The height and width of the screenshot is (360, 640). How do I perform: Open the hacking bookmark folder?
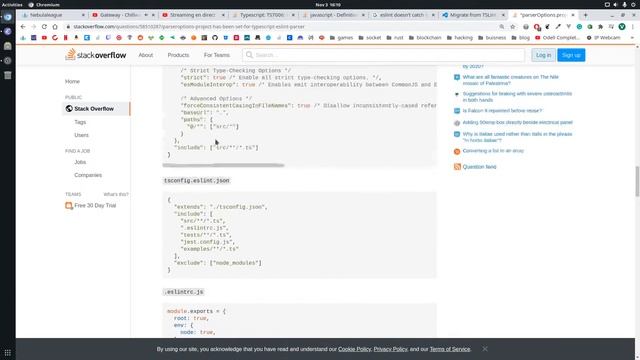(459, 38)
